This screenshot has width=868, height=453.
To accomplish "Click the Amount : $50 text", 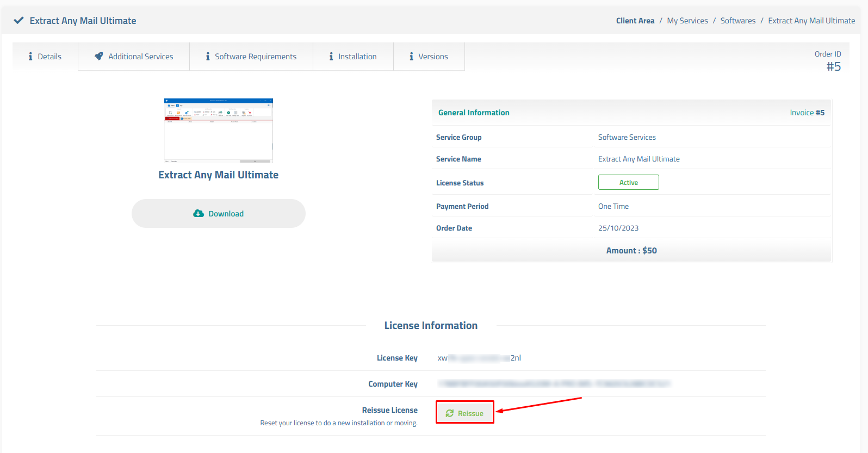I will click(631, 251).
